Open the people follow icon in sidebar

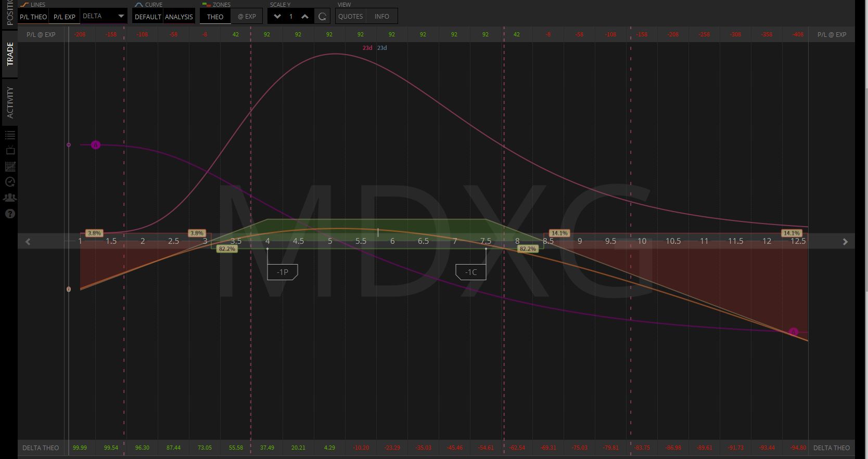pyautogui.click(x=10, y=198)
